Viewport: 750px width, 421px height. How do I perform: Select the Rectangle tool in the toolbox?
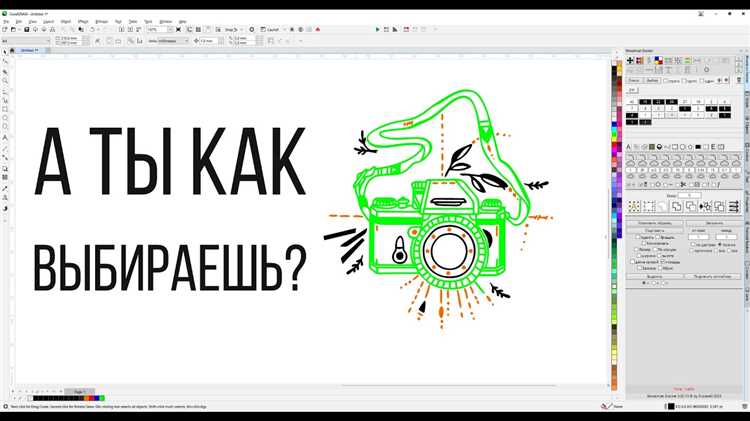(x=5, y=109)
